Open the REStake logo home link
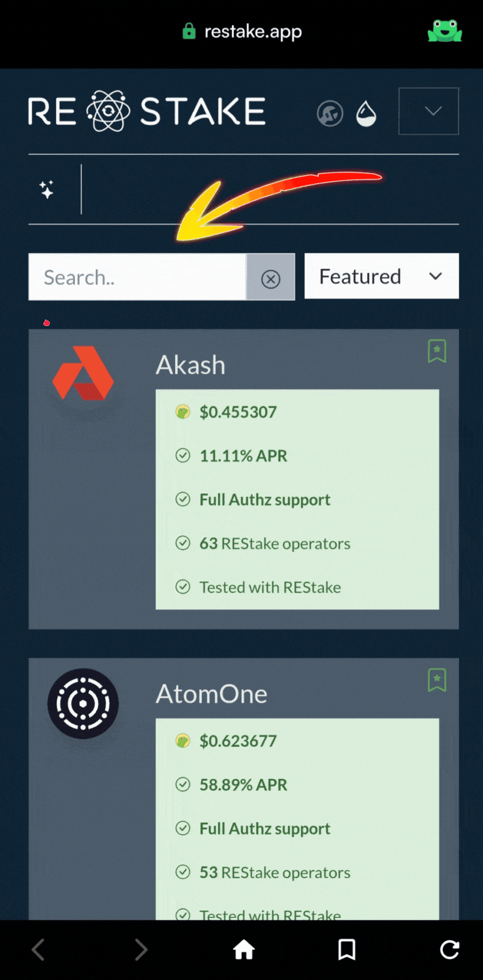Image resolution: width=483 pixels, height=980 pixels. click(x=146, y=111)
